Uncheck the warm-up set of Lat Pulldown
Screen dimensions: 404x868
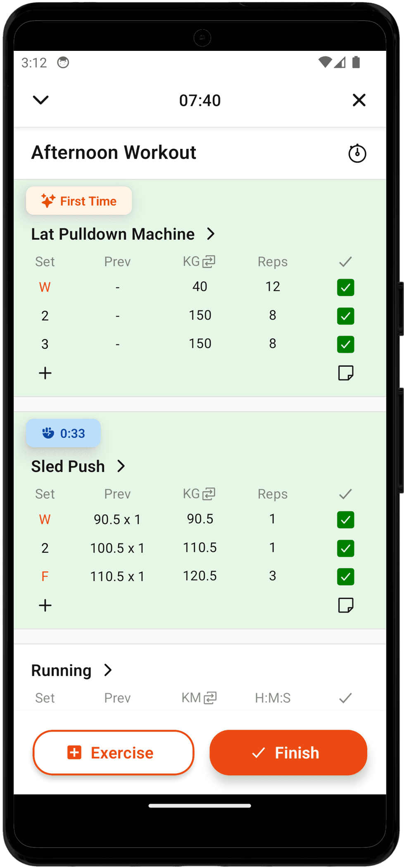(x=345, y=287)
